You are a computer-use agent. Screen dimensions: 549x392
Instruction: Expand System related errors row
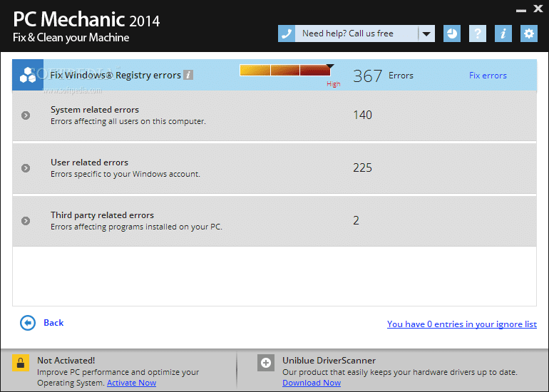[x=26, y=115]
